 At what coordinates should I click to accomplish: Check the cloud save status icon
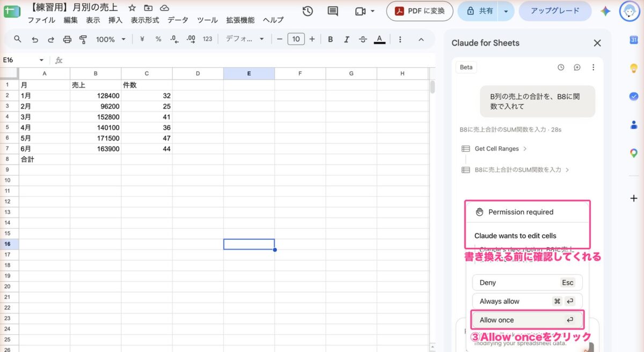(x=165, y=8)
